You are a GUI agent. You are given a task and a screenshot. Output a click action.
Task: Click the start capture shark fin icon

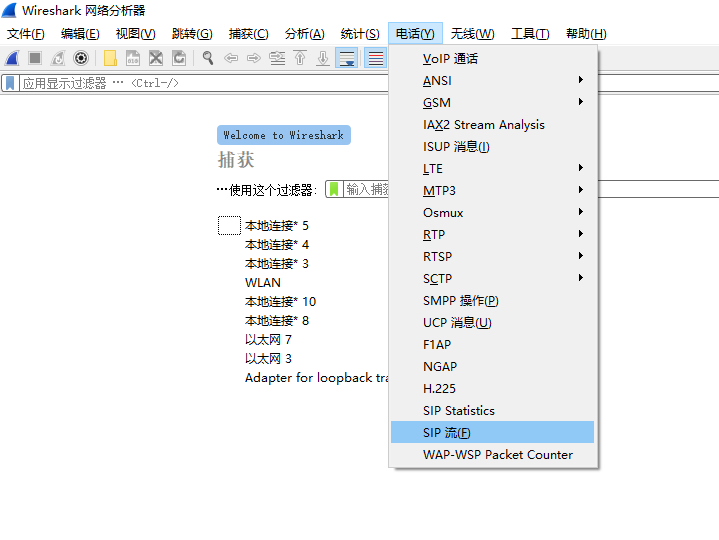pos(12,58)
